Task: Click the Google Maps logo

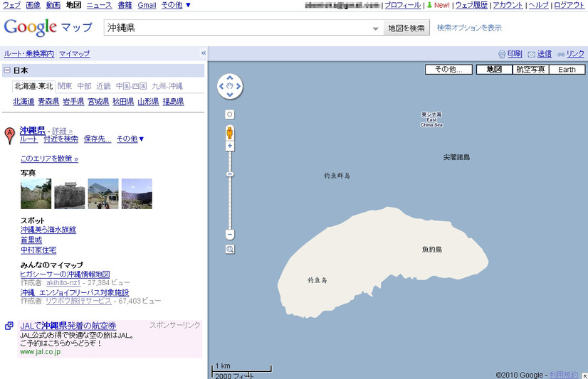Action: pos(48,28)
